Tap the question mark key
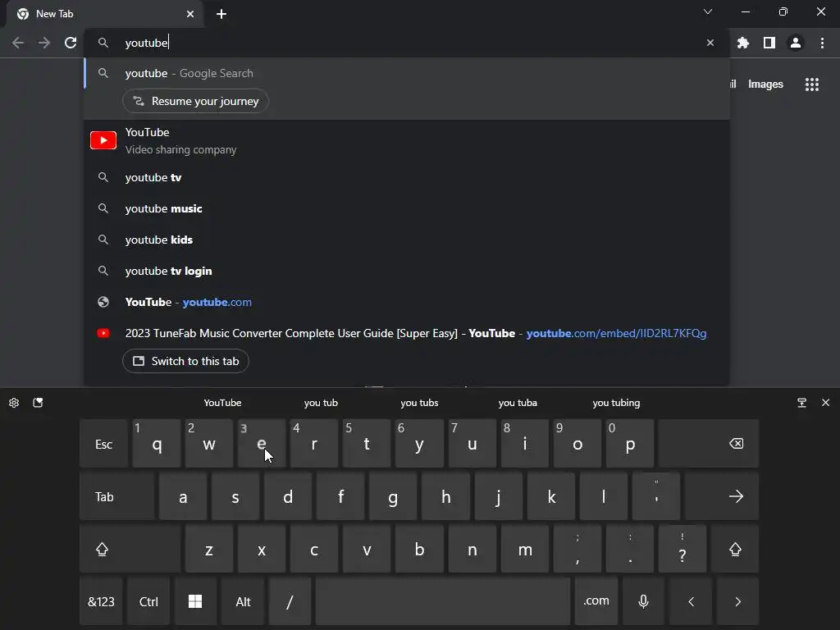The image size is (840, 630). pos(682,549)
